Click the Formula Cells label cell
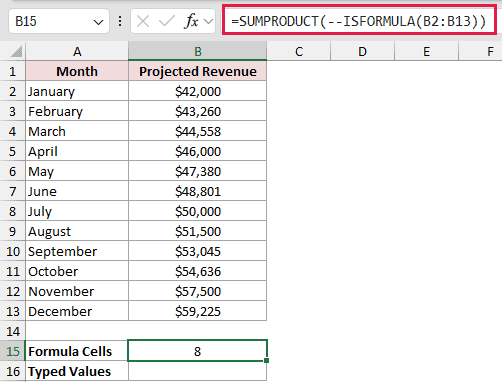The image size is (502, 382). pos(77,351)
